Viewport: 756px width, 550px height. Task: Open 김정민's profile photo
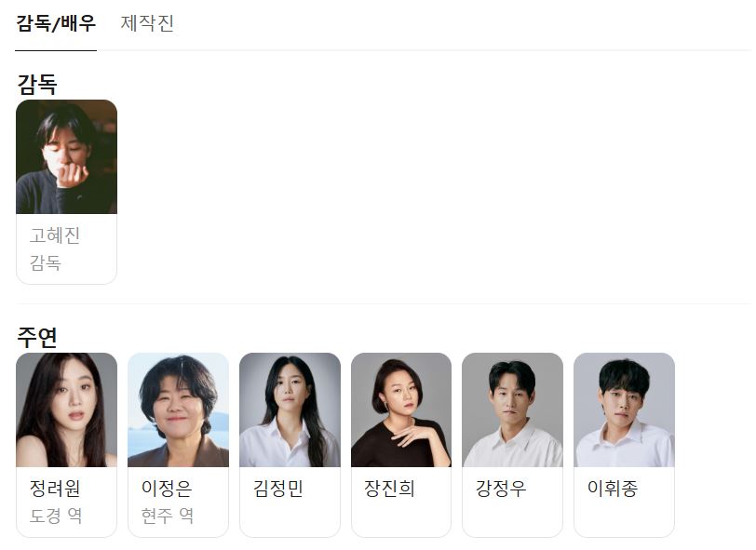pos(290,409)
